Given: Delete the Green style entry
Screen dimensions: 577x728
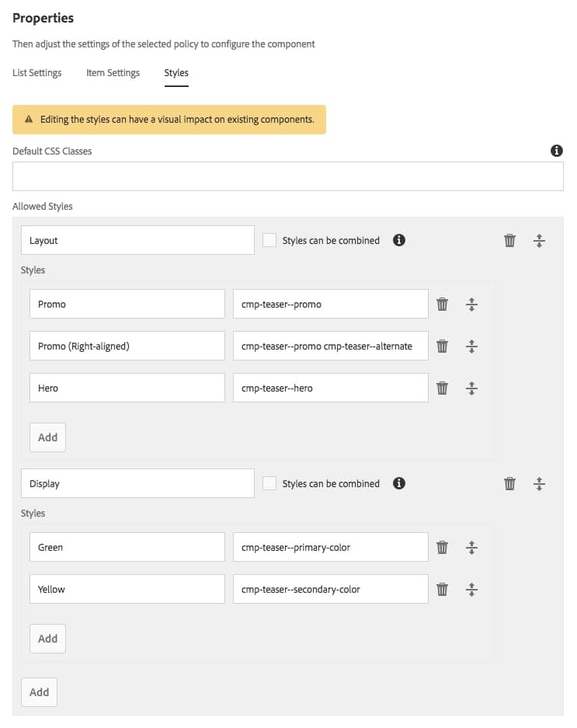Looking at the screenshot, I should pos(442,547).
